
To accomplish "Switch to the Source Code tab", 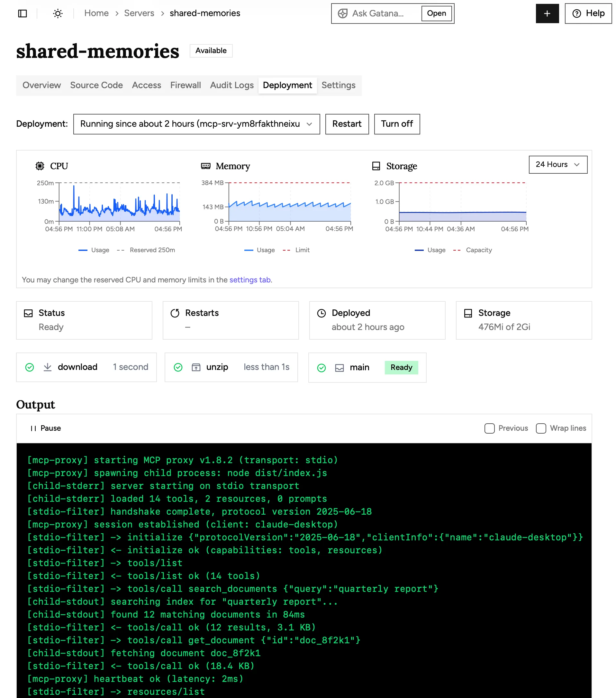I will coord(96,85).
